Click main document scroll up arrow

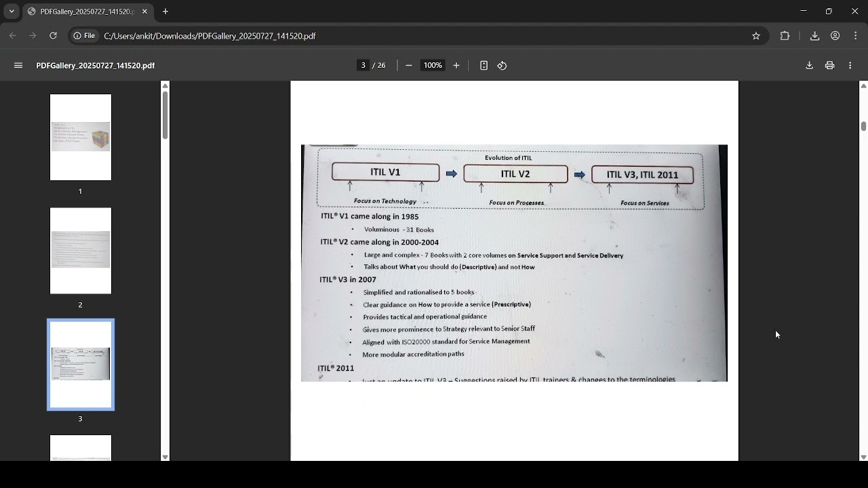pyautogui.click(x=863, y=85)
